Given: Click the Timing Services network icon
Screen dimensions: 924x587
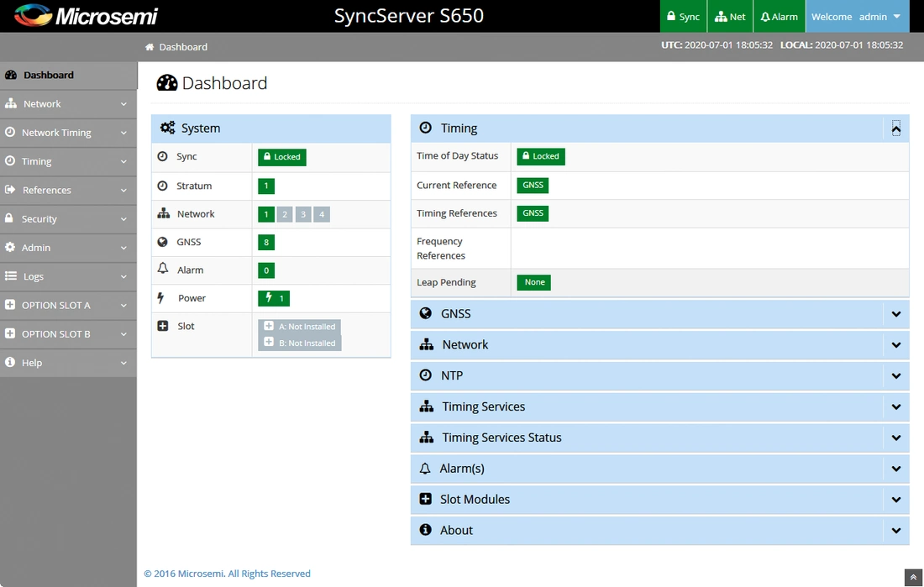Looking at the screenshot, I should pyautogui.click(x=427, y=406).
